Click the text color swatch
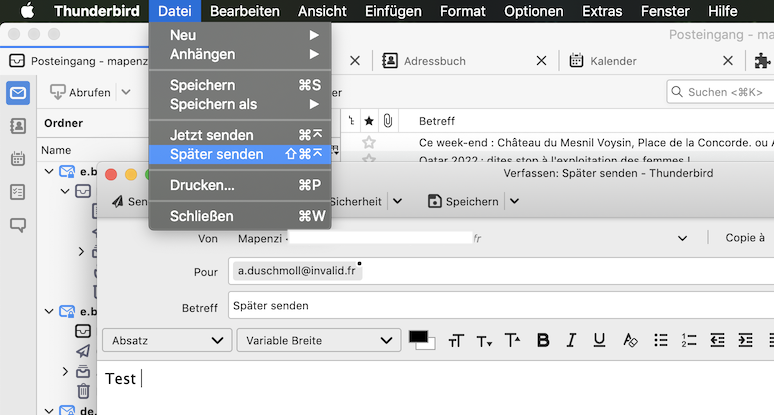This screenshot has width=774, height=415. pyautogui.click(x=418, y=338)
